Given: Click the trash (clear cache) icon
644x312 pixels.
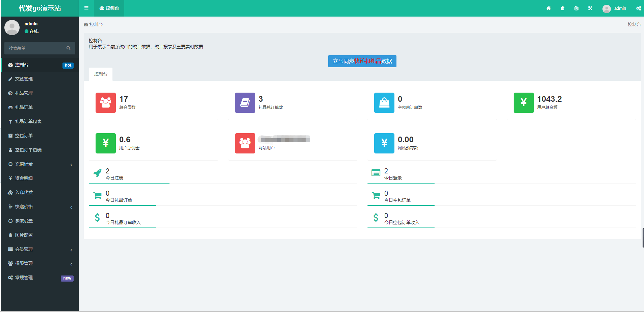Looking at the screenshot, I should click(563, 8).
